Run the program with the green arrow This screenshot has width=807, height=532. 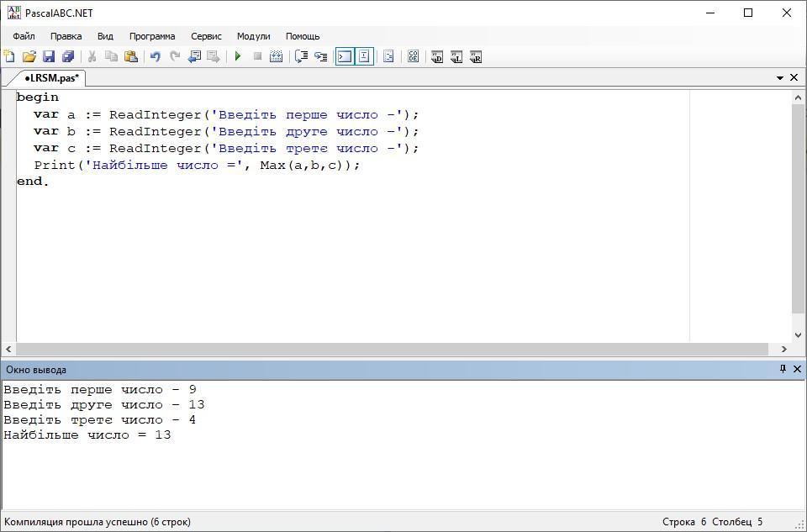coord(238,56)
